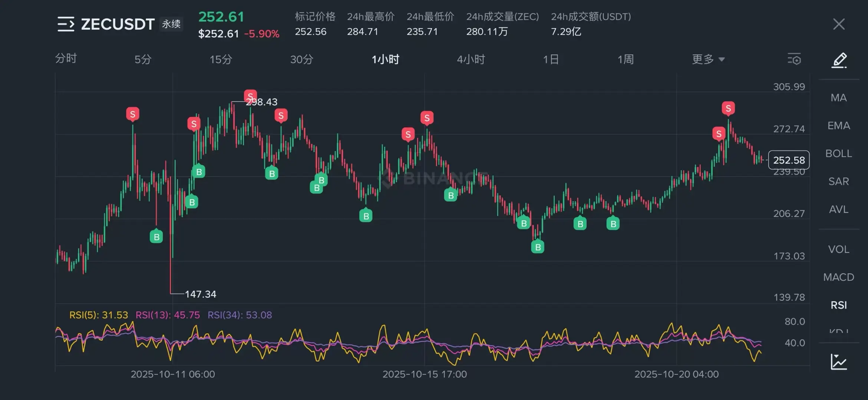
Task: Select the SAR indicator button
Action: 838,181
